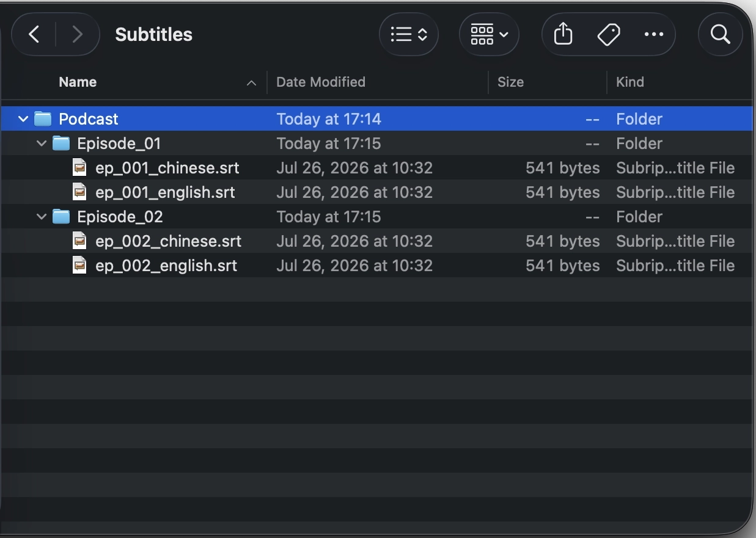This screenshot has width=756, height=538.
Task: Go forward with the right arrow button
Action: point(77,35)
